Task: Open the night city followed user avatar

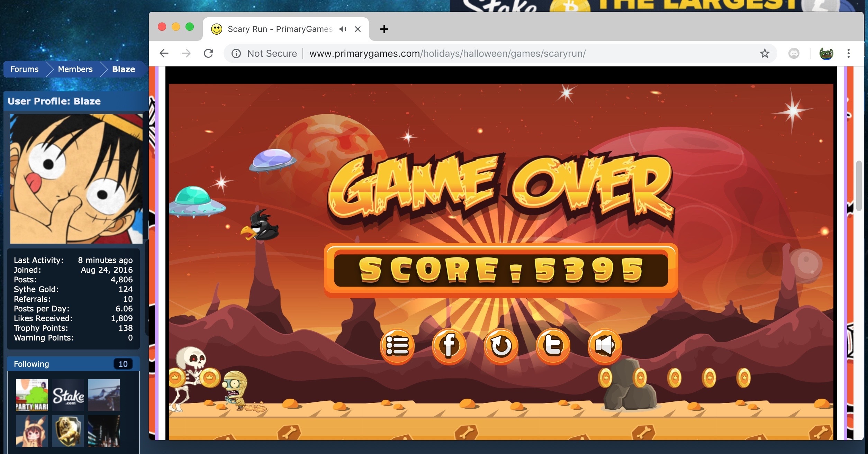Action: 104,431
